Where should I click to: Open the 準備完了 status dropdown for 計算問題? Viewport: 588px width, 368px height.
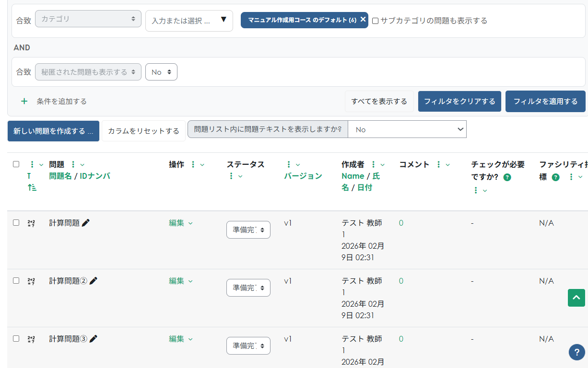248,230
